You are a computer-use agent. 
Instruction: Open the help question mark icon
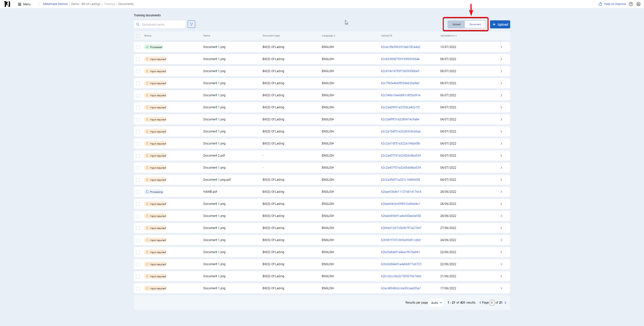click(631, 4)
